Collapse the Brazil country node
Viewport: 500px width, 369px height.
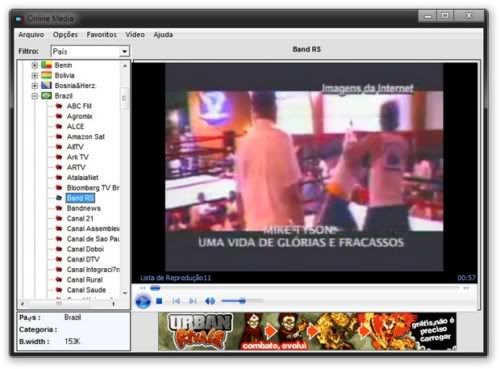click(34, 96)
